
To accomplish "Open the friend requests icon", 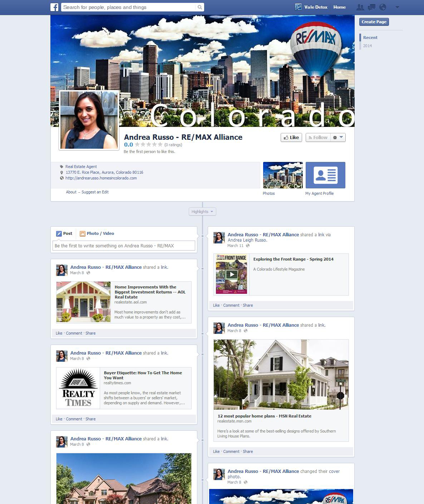I will pyautogui.click(x=360, y=7).
